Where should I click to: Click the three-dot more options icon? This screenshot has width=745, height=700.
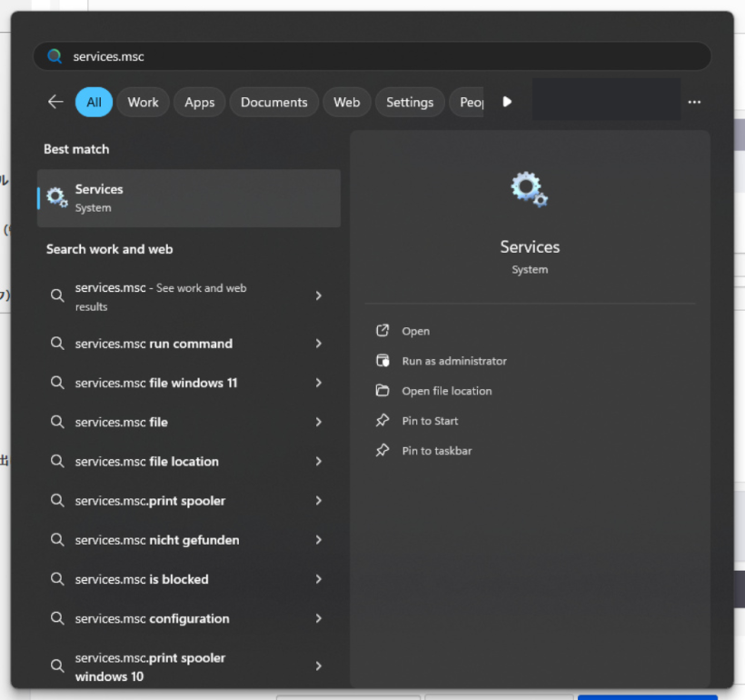[694, 102]
